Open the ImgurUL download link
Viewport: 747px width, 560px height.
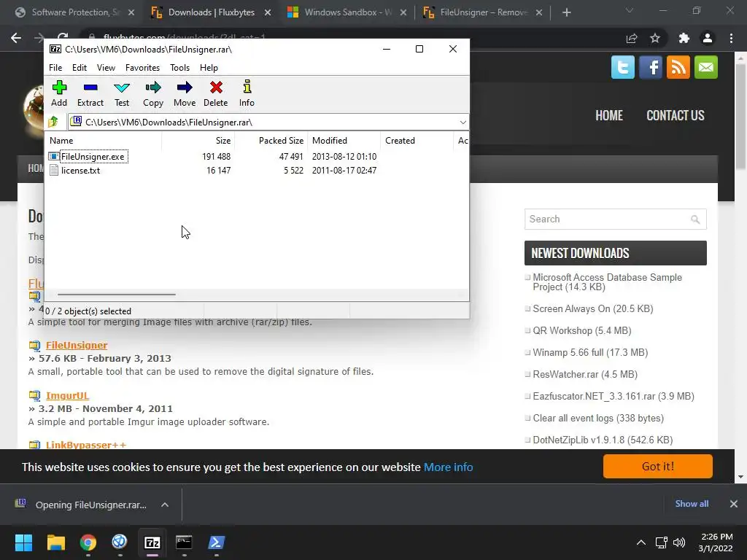click(68, 396)
